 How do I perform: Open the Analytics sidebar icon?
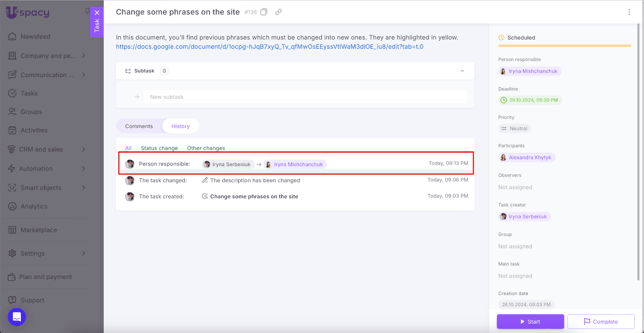pyautogui.click(x=12, y=207)
